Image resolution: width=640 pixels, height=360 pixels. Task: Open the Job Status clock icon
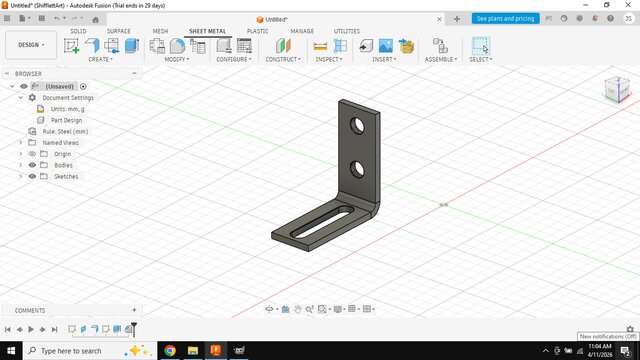564,18
